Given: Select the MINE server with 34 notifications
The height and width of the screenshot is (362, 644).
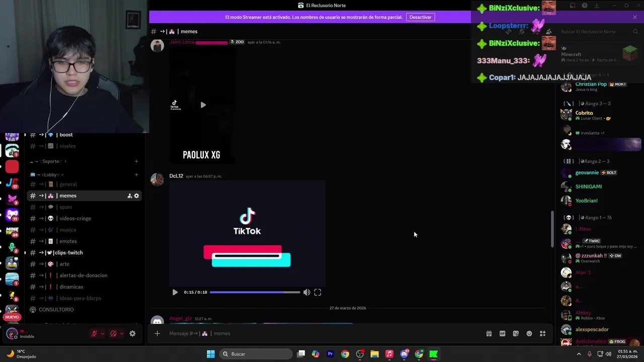Looking at the screenshot, I should [12, 231].
